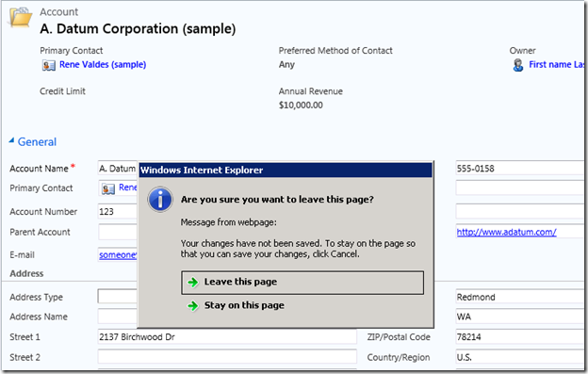Click the phone field showing 555-0158

coord(520,169)
